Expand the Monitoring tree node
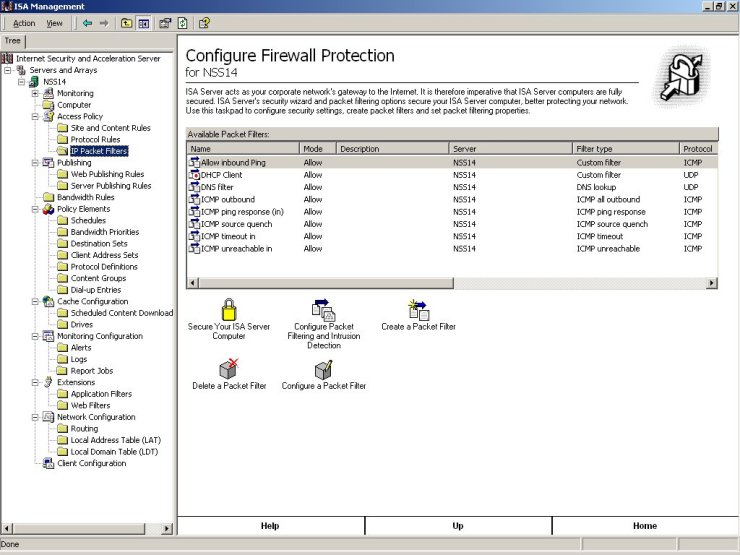Screen dimensions: 740x555 35,93
